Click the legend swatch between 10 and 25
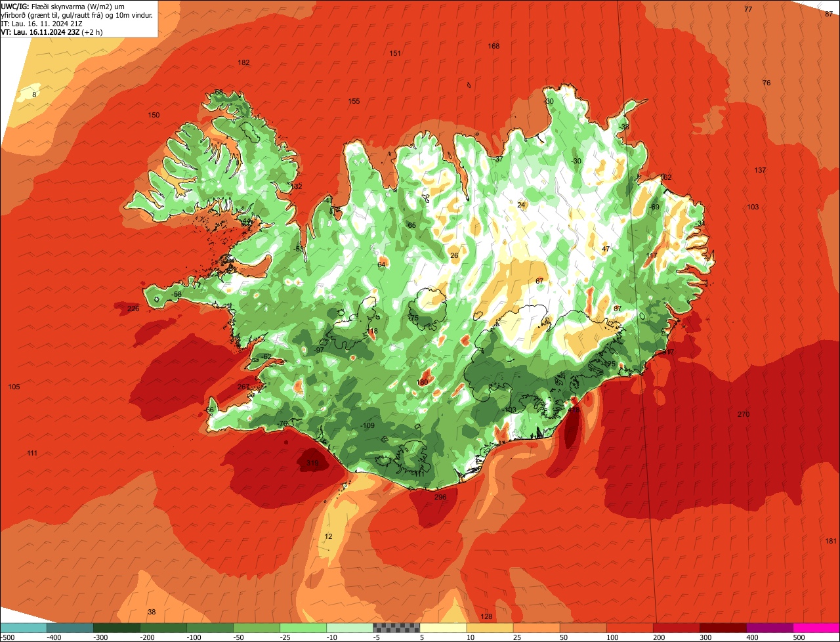The image size is (840, 642). (x=490, y=628)
